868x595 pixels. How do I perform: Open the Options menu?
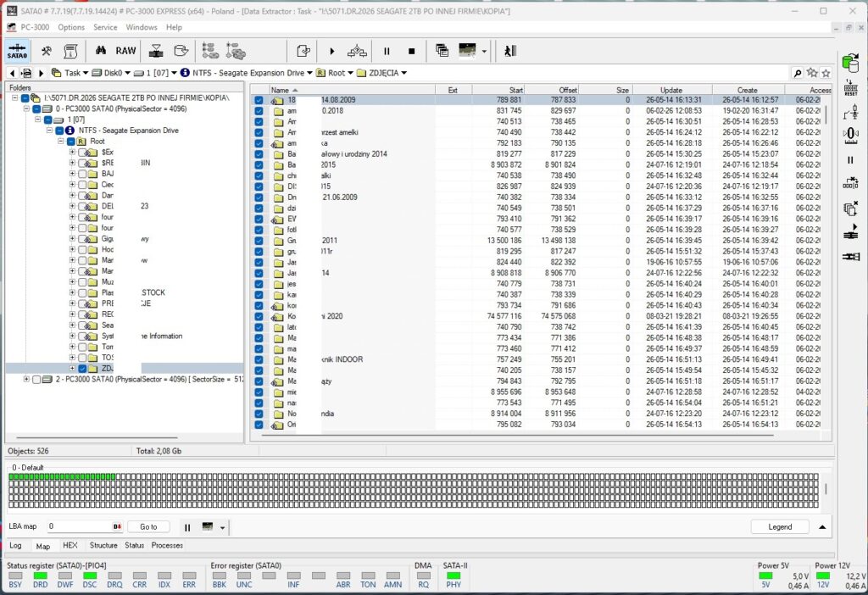pos(71,27)
